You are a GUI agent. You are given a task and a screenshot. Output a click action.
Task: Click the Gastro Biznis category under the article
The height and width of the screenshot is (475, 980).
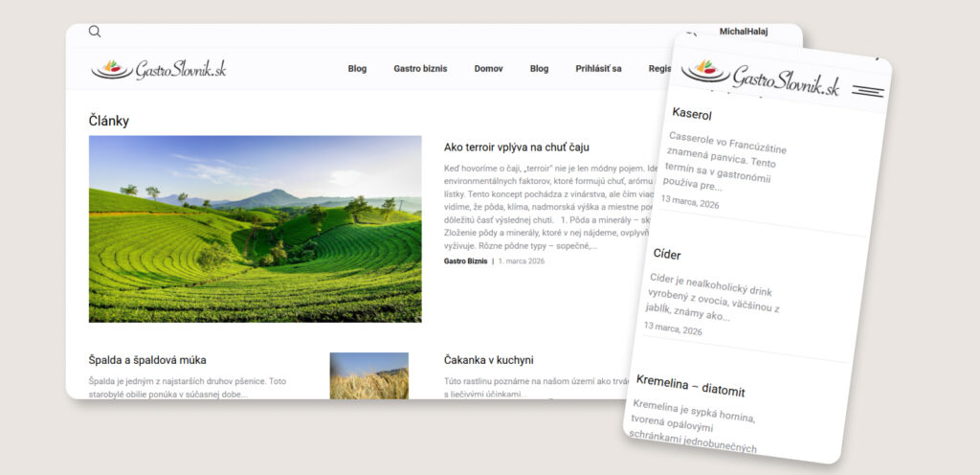[465, 260]
